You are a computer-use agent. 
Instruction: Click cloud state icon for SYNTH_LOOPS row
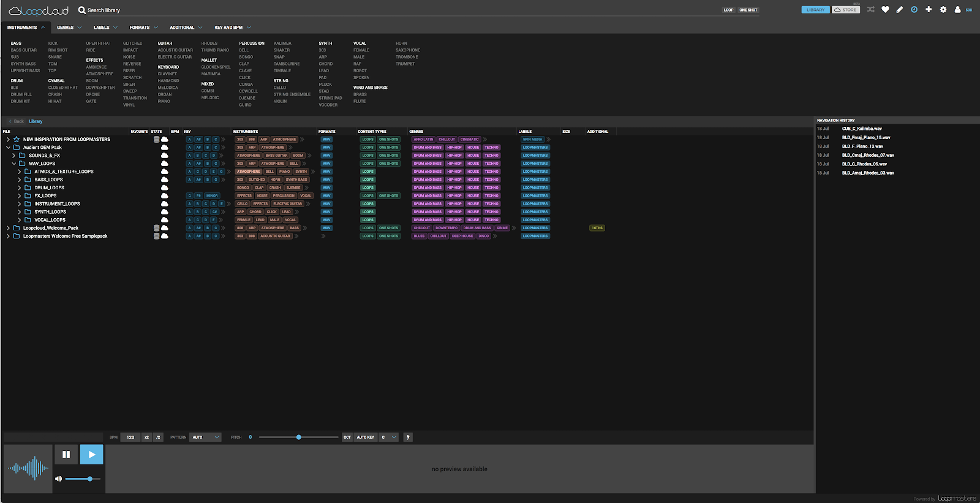(164, 212)
